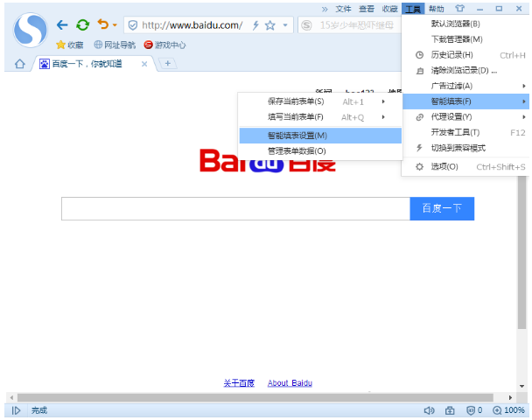The image size is (532, 420).
Task: Open the 帮助 menu
Action: 436,9
